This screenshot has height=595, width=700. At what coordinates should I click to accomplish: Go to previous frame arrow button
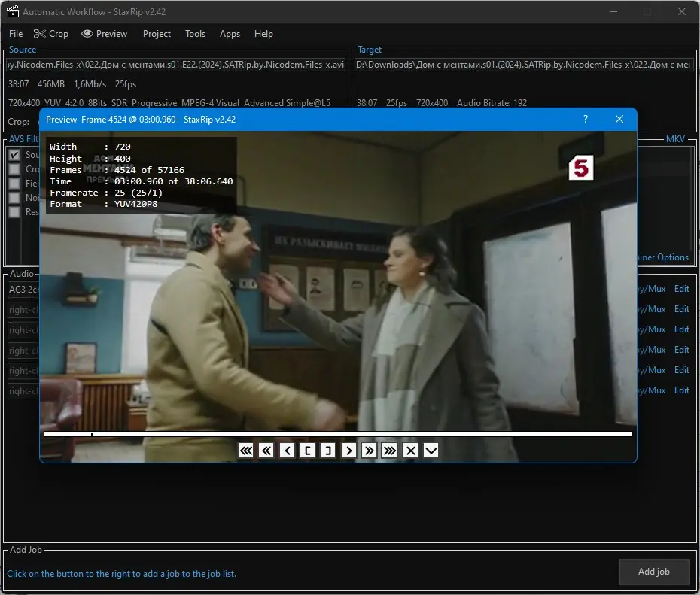(x=287, y=451)
